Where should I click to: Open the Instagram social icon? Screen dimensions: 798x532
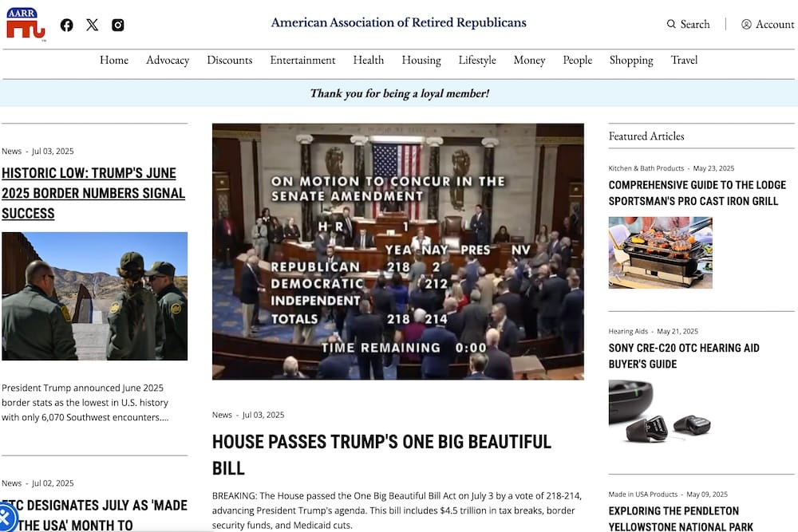pos(118,25)
